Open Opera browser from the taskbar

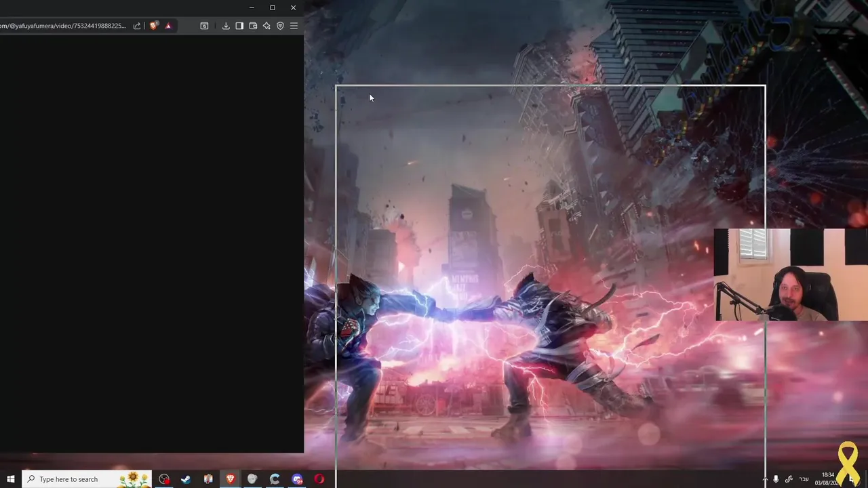(319, 479)
